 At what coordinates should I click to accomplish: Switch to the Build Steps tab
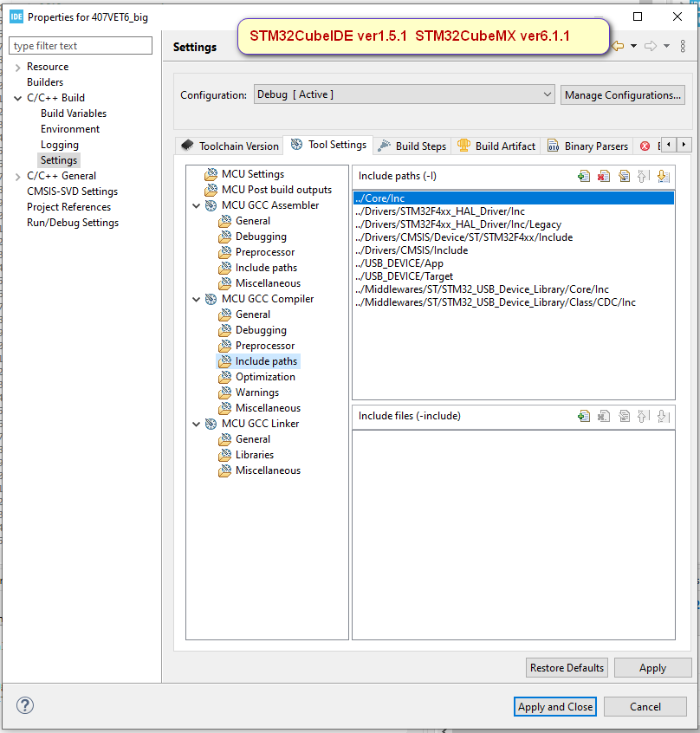coord(412,146)
